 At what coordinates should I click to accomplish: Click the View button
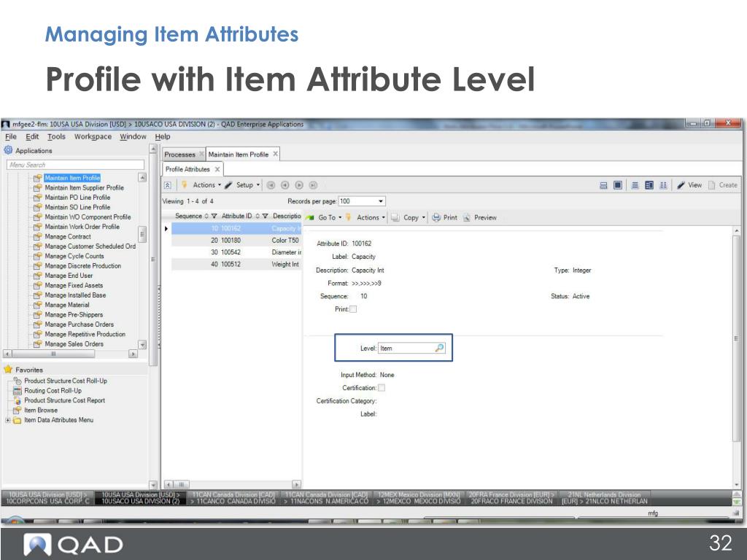690,185
